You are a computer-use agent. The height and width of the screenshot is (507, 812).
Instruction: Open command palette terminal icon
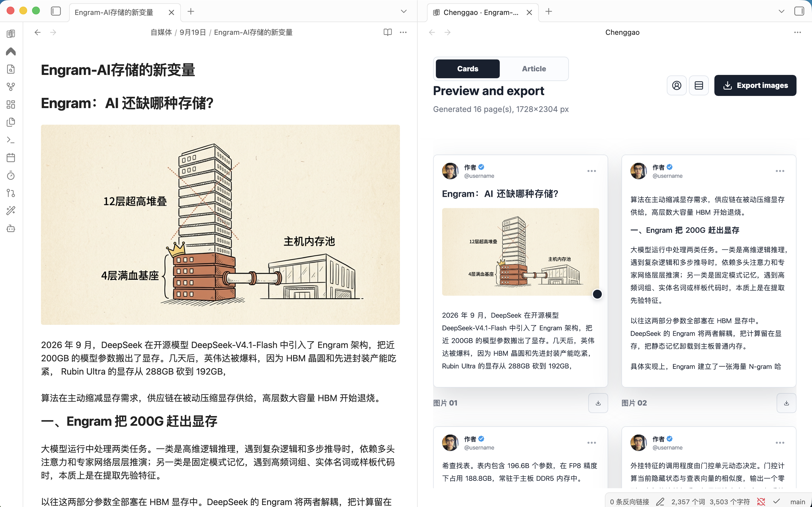(11, 140)
